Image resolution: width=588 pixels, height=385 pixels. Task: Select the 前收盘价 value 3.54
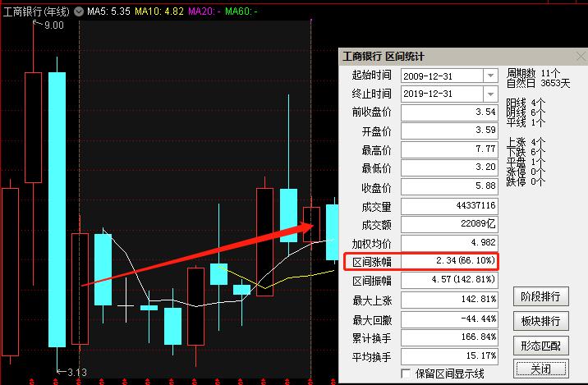click(x=449, y=112)
